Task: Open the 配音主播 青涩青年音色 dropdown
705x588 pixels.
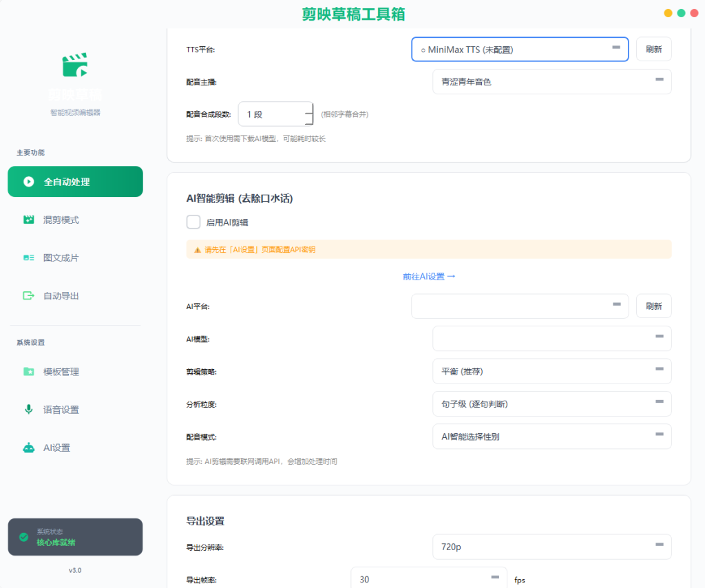Action: point(551,82)
